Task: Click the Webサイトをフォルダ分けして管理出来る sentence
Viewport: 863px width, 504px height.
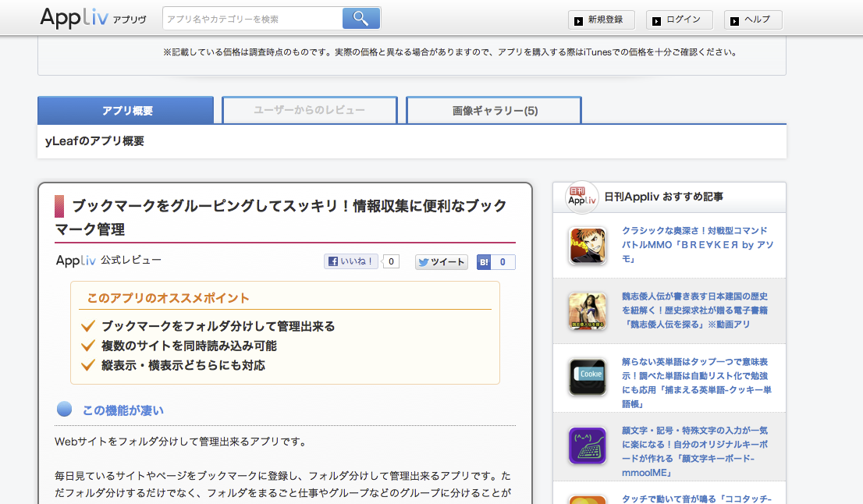Action: (181, 442)
